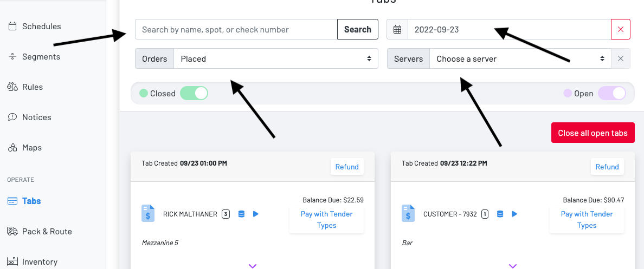Toggle the Open tabs switch
The height and width of the screenshot is (269, 644).
(x=612, y=93)
